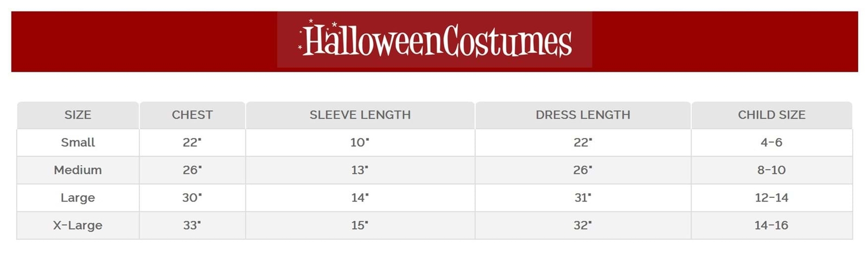
Task: Click the Medium size row label
Action: [78, 170]
